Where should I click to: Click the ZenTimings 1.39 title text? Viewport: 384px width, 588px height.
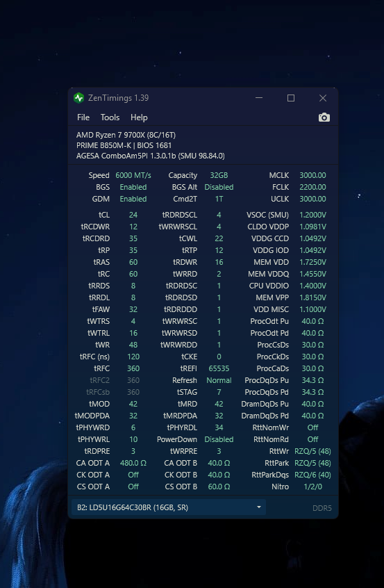[118, 98]
